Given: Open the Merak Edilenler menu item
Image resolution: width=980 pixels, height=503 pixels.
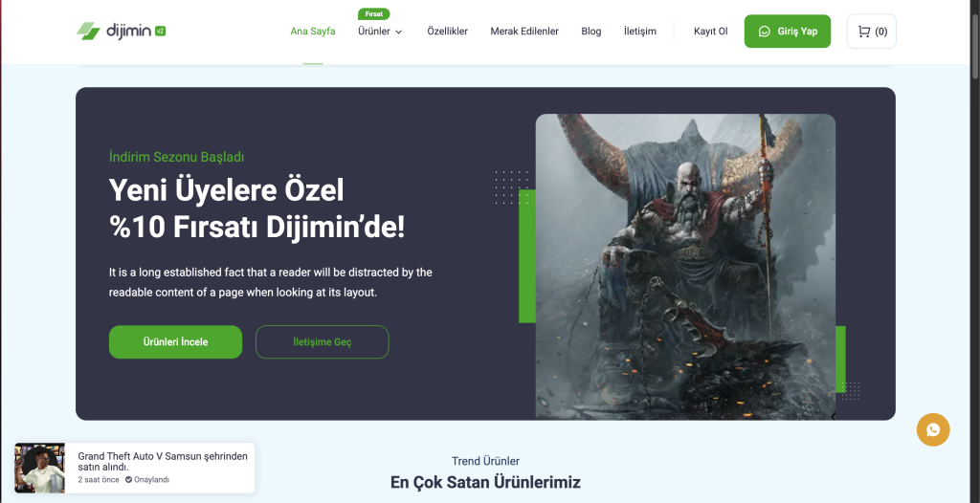Looking at the screenshot, I should coord(524,32).
